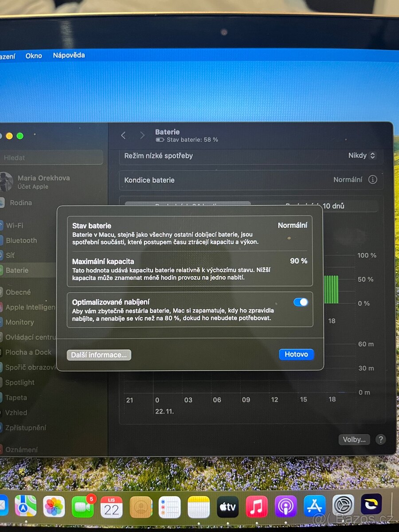Open Podcasts from the Dock

[286, 506]
